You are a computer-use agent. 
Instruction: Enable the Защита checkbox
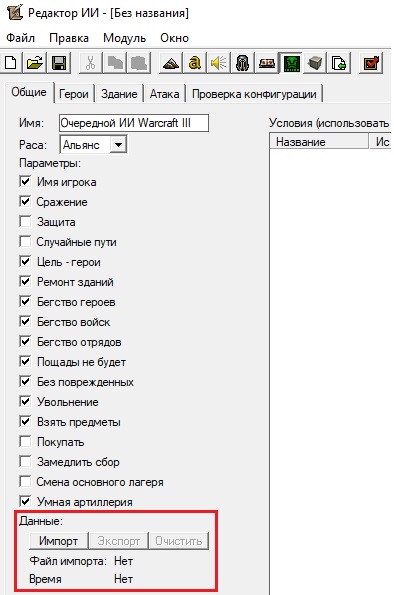click(25, 221)
